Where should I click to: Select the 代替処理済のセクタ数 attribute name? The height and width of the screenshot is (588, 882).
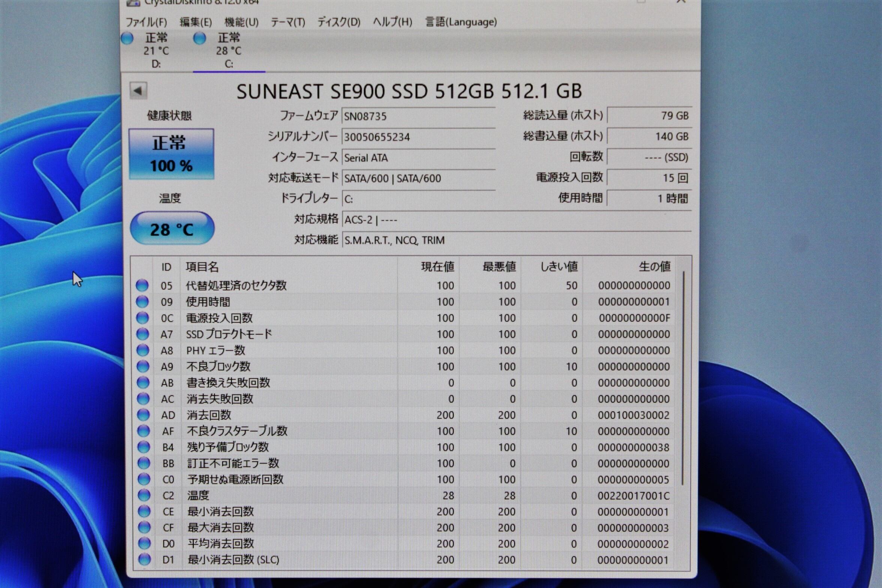click(236, 285)
